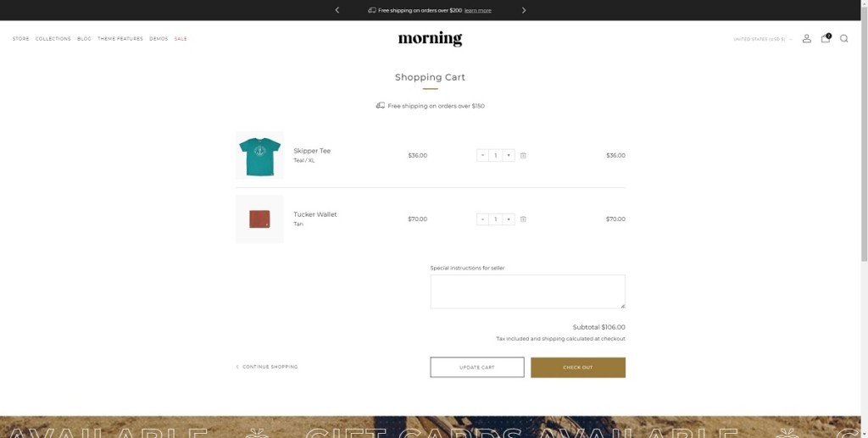Open the Theme Features menu

pyautogui.click(x=120, y=39)
